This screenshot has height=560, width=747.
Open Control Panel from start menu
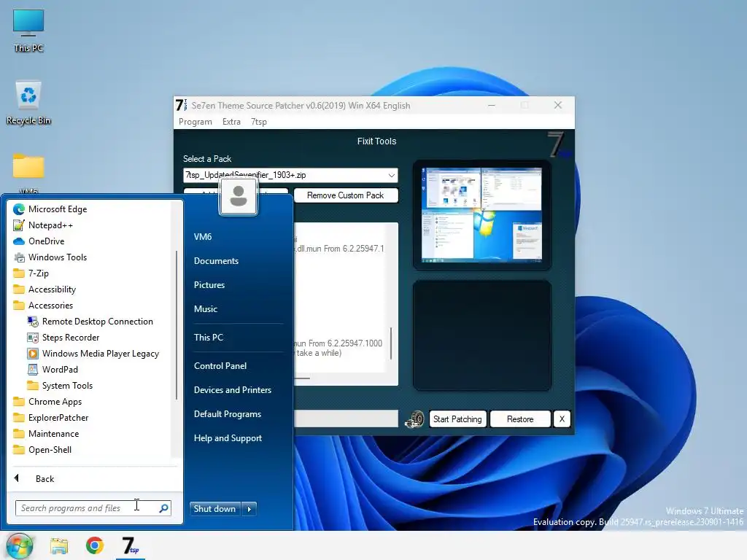point(220,366)
